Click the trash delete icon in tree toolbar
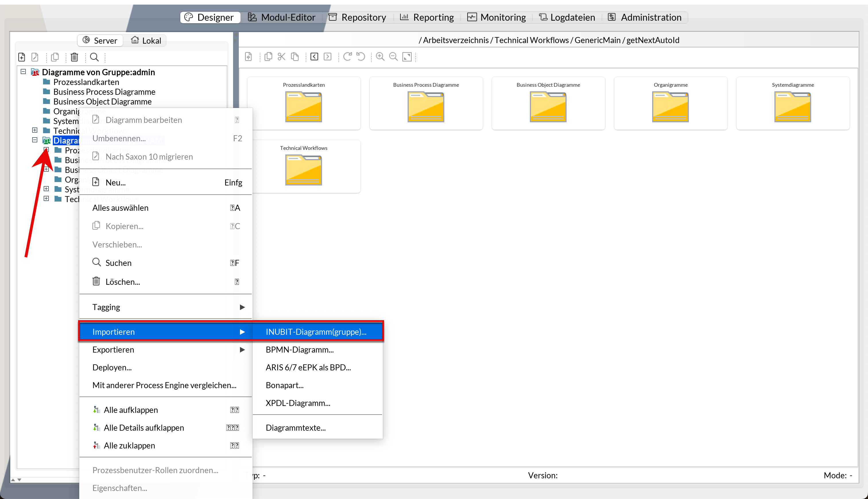 tap(74, 57)
